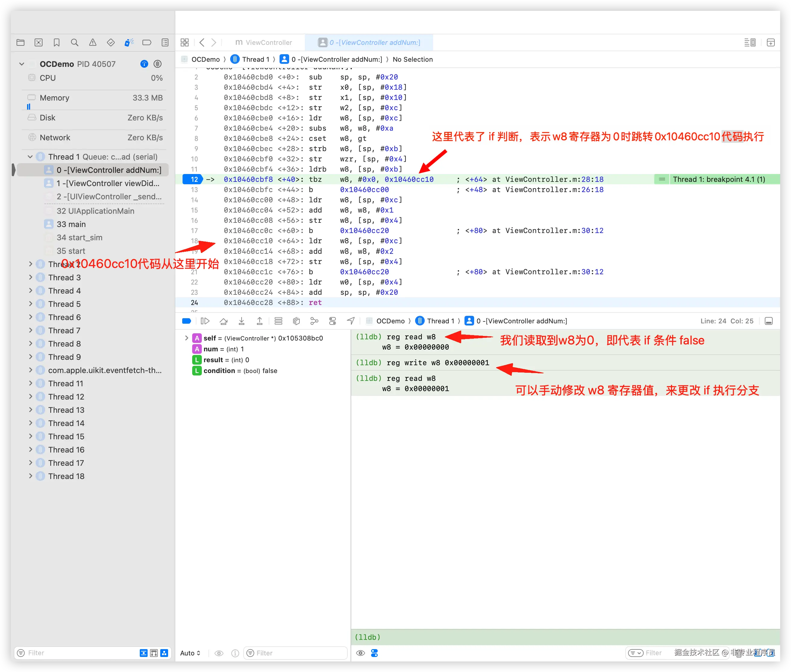The width and height of the screenshot is (791, 672).
Task: Open the Debug View Hierarchy icon
Action: [x=296, y=321]
